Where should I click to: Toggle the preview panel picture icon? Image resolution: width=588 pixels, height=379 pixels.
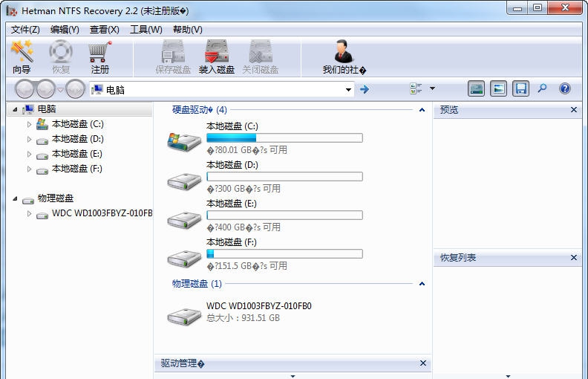[x=498, y=88]
